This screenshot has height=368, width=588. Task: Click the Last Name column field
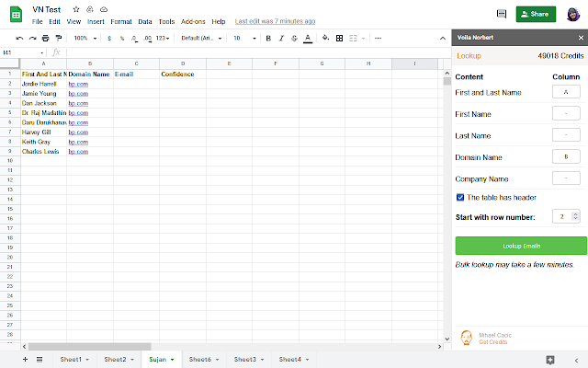566,135
